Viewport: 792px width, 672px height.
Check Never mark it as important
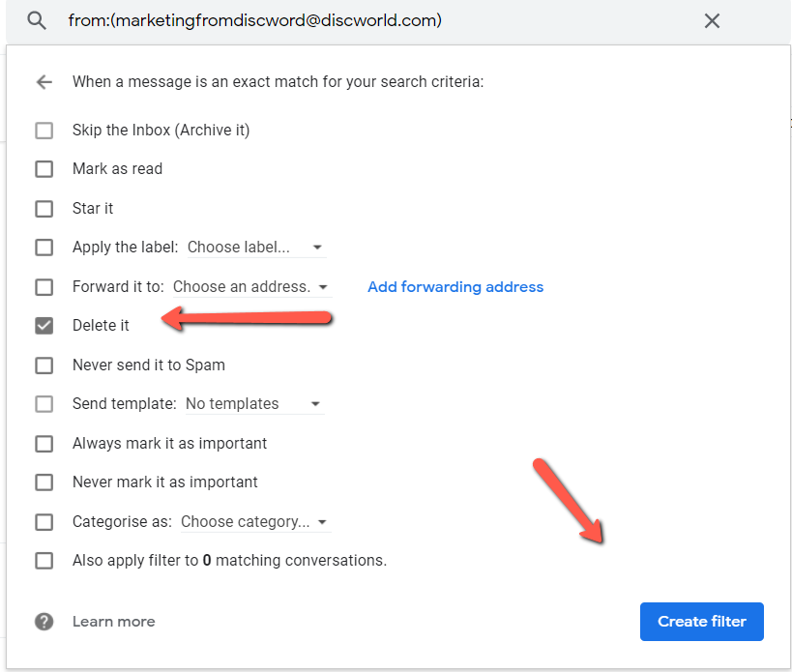44,482
